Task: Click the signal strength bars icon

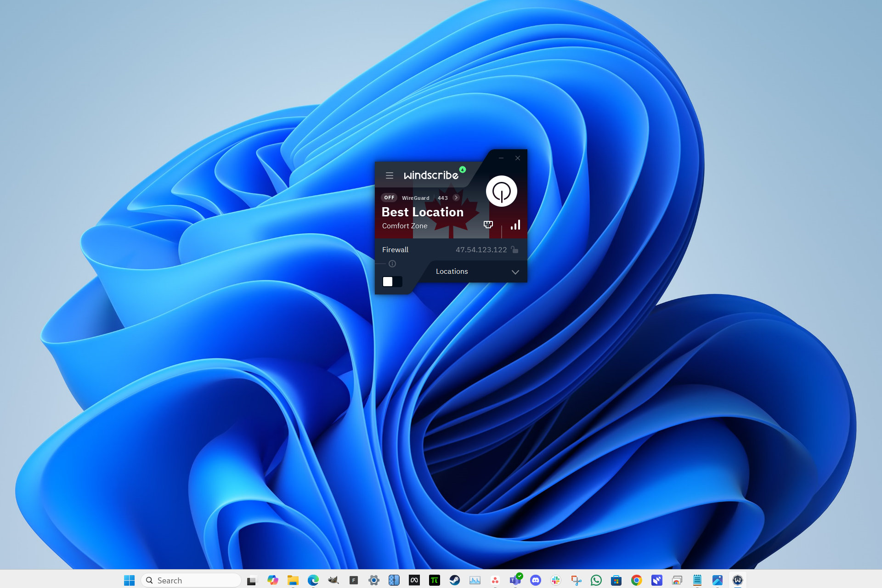Action: tap(515, 225)
